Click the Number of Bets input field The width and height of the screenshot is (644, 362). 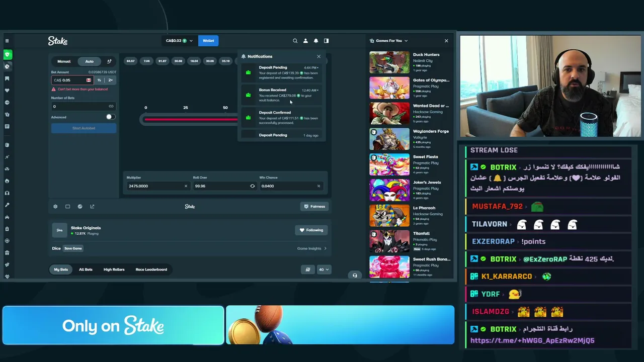[x=84, y=106]
